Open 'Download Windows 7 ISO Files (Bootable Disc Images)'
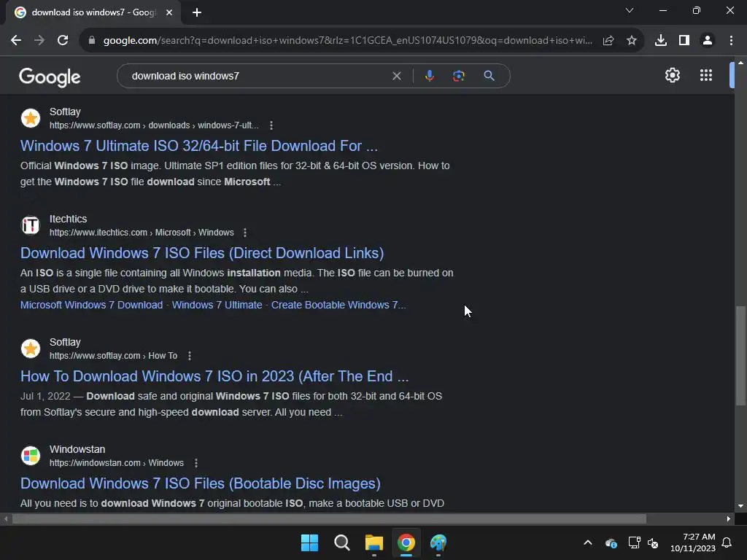 (x=201, y=483)
